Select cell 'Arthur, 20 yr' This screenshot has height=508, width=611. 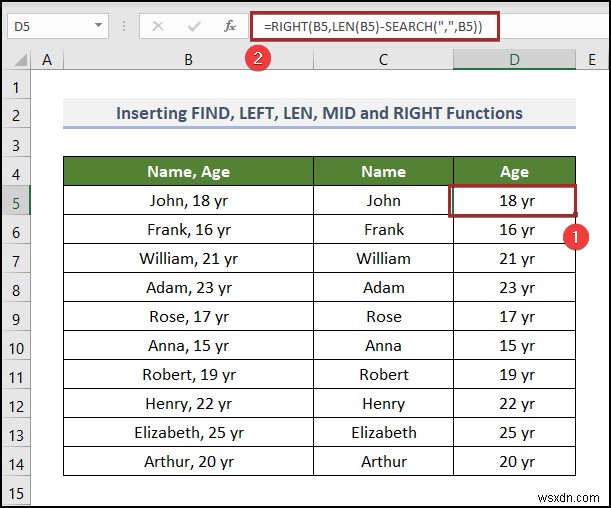(x=189, y=461)
